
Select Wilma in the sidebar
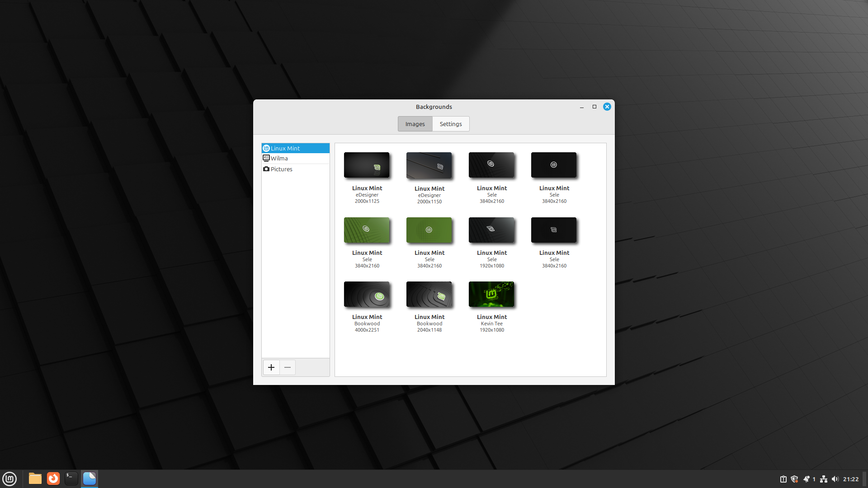[x=279, y=158]
